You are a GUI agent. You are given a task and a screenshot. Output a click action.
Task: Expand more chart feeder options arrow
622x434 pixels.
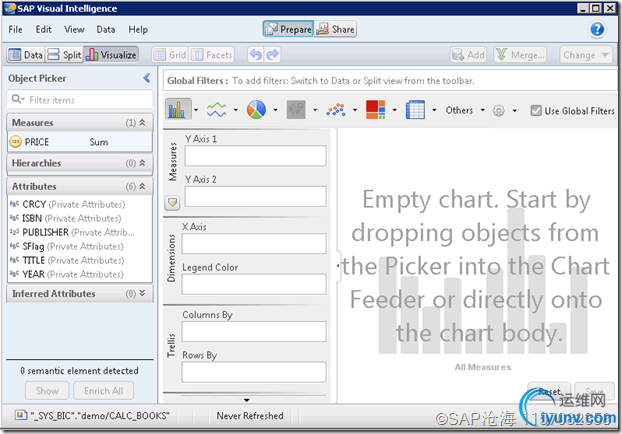pyautogui.click(x=246, y=400)
